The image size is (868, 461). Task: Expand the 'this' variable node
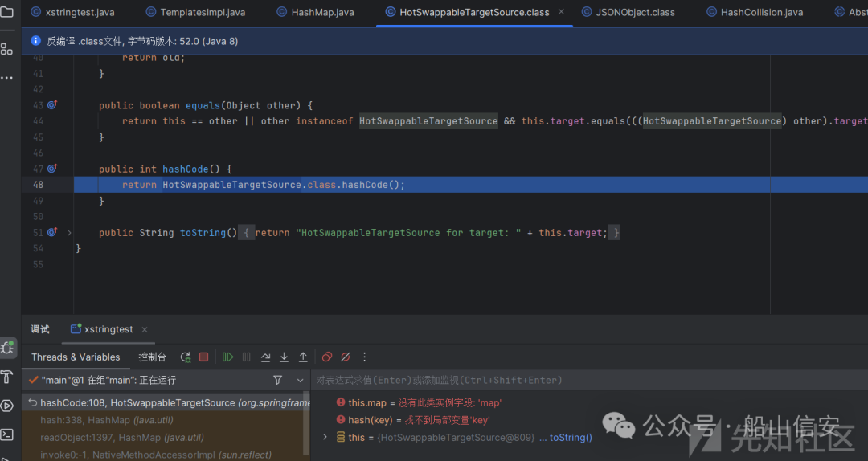[x=325, y=437]
